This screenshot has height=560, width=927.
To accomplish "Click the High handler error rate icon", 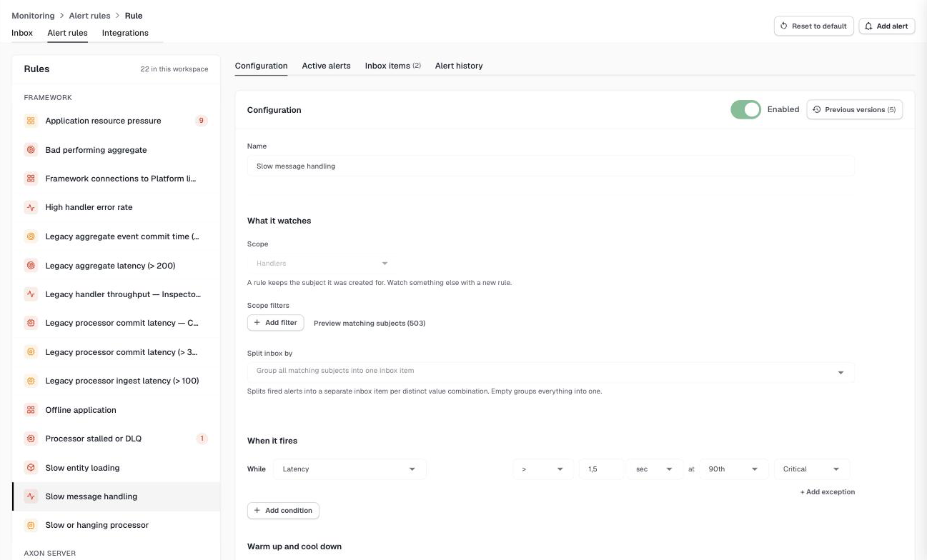I will [31, 207].
